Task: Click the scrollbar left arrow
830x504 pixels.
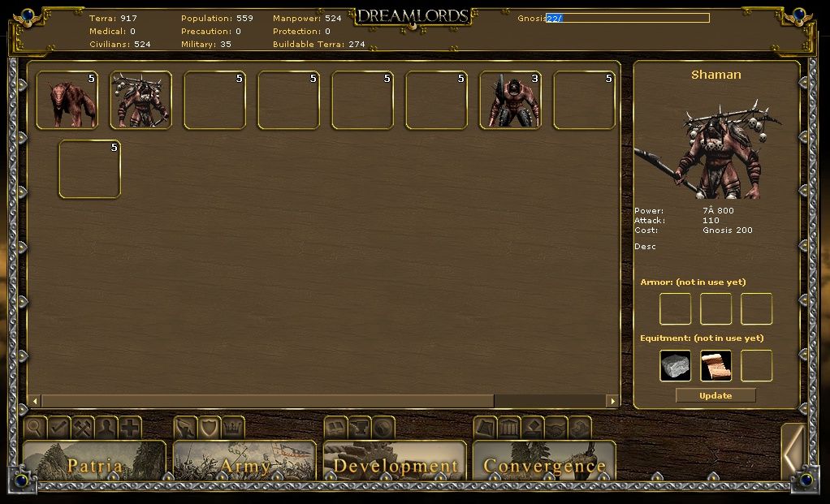Action: (x=35, y=401)
